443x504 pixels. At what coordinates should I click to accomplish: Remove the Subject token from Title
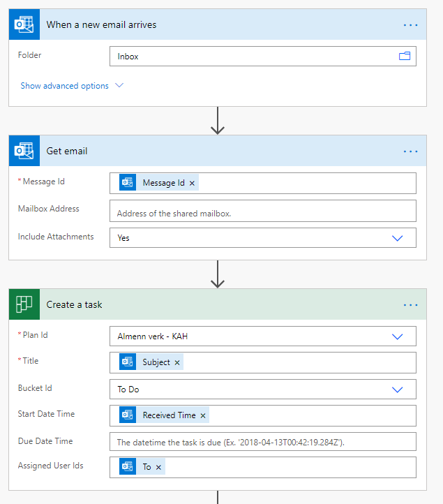tap(177, 362)
